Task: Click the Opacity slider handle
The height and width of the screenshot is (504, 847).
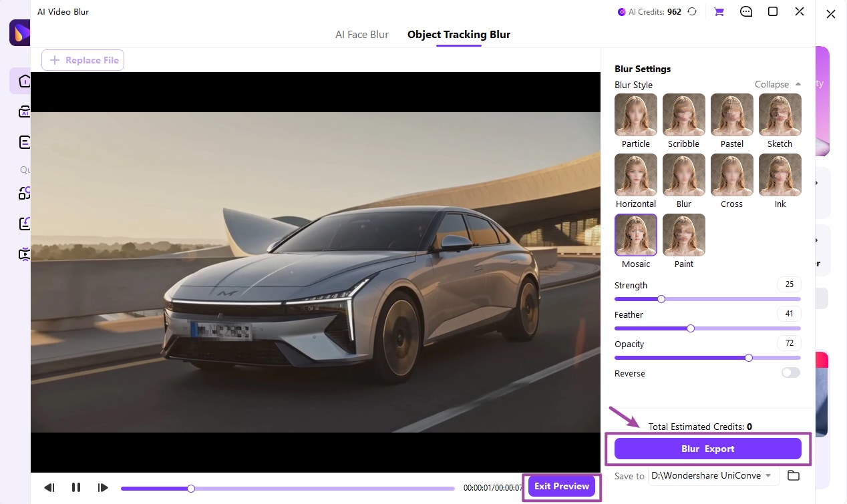Action: 749,358
